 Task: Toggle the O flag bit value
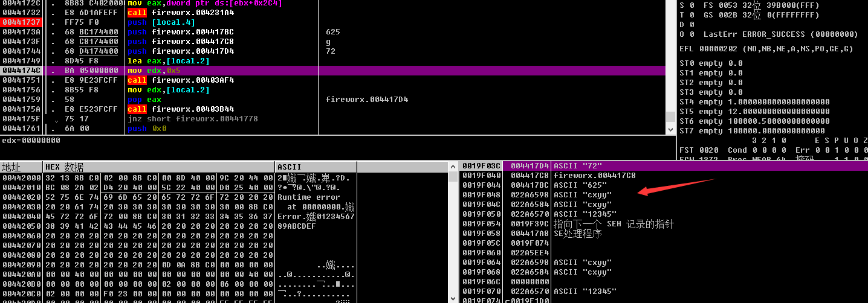coord(692,34)
